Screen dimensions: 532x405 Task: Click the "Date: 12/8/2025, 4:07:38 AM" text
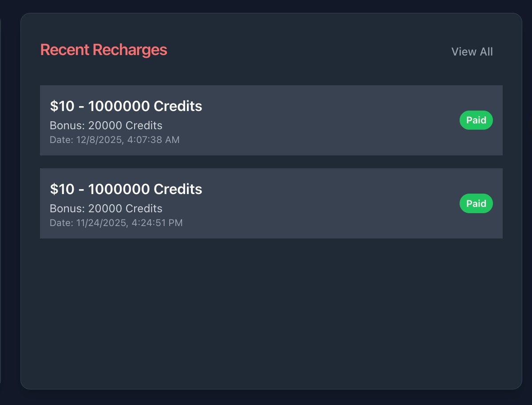coord(115,140)
